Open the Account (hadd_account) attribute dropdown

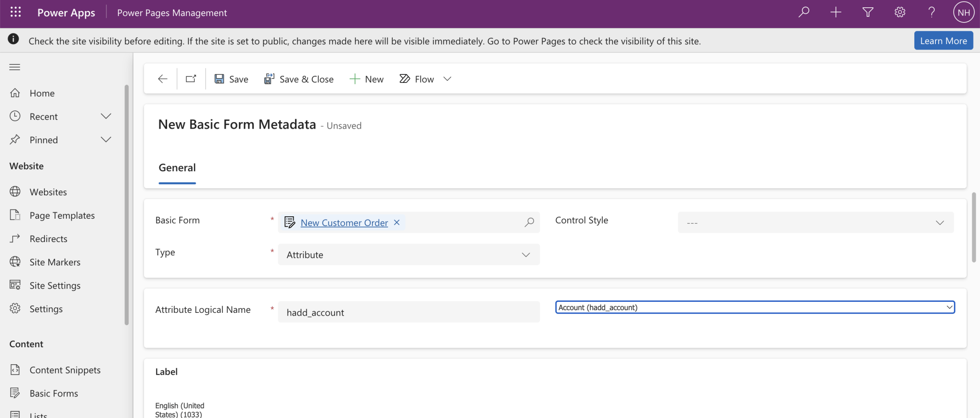pos(755,307)
